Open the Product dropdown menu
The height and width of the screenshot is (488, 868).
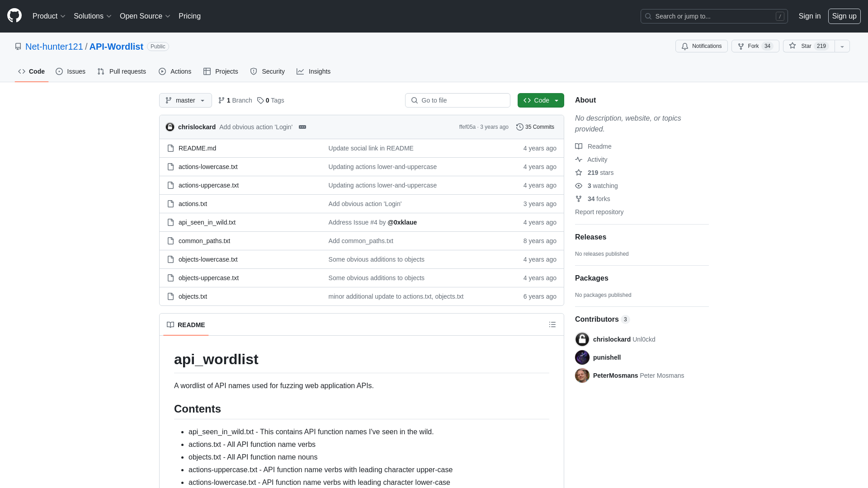pyautogui.click(x=49, y=16)
